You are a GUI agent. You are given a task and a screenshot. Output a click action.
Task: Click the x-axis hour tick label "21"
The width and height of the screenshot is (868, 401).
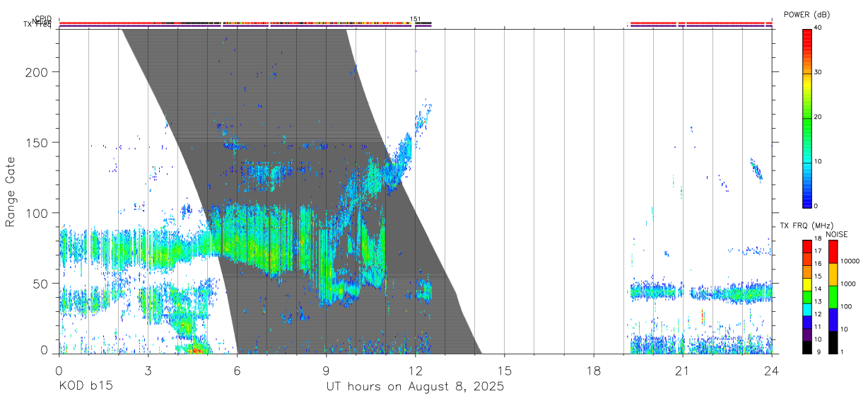click(x=683, y=370)
